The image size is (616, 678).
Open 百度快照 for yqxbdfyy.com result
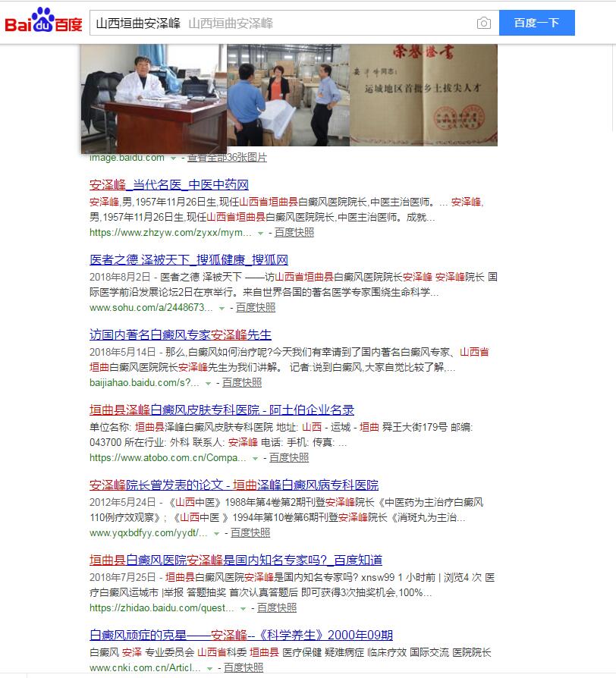(x=250, y=532)
